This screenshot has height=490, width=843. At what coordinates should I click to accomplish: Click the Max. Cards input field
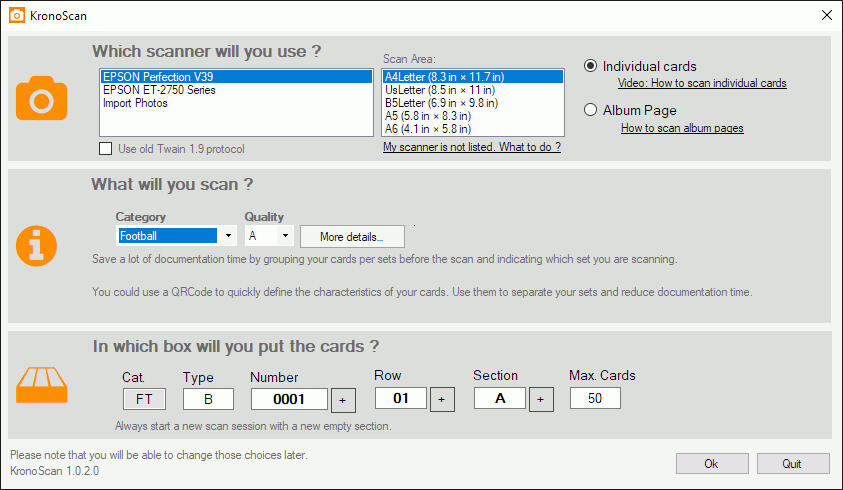(x=595, y=398)
